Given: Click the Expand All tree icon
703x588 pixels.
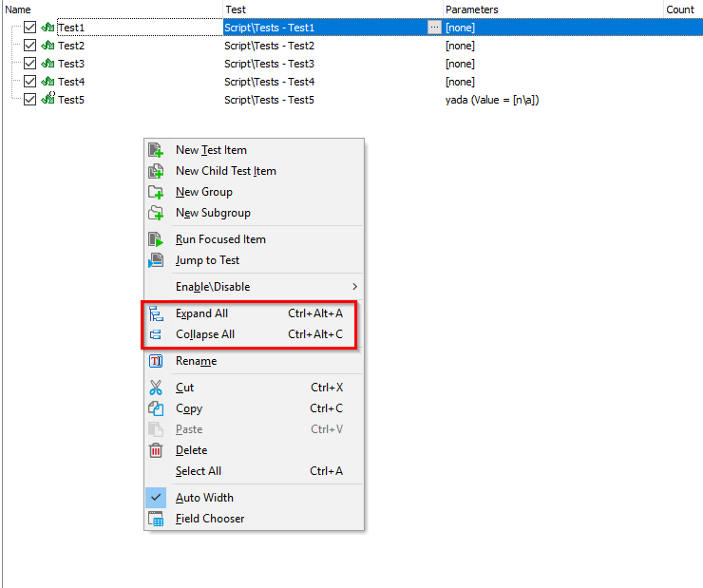Looking at the screenshot, I should tap(156, 313).
